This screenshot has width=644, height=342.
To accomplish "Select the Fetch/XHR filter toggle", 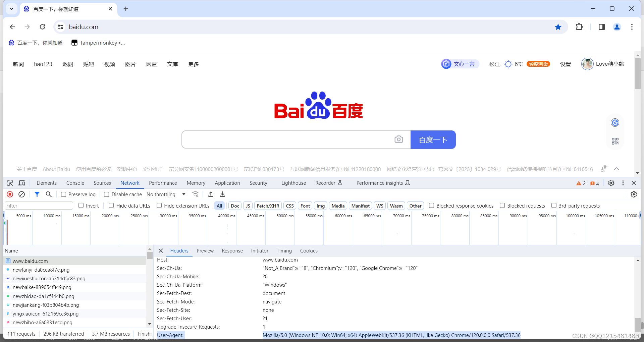I will 268,206.
